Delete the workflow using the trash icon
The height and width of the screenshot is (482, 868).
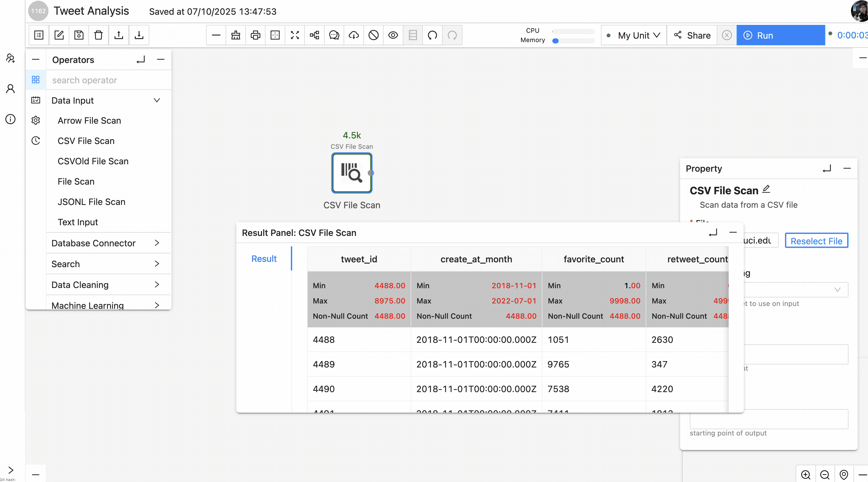98,35
